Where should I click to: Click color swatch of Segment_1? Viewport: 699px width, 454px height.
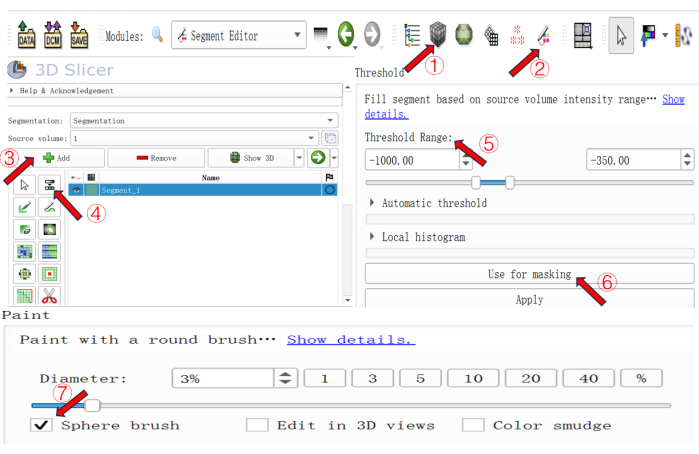(x=91, y=190)
